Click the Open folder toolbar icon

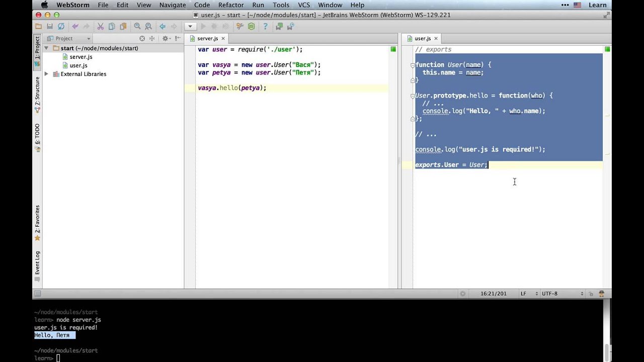(x=39, y=26)
